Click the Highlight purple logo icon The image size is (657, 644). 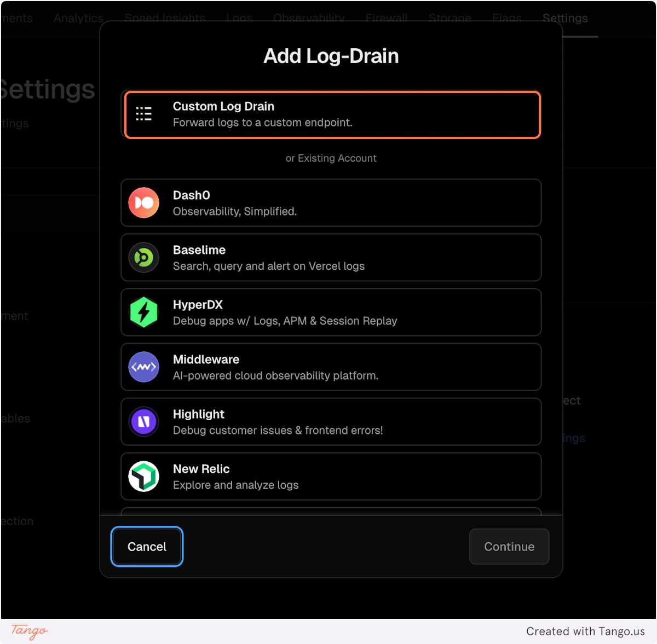pyautogui.click(x=143, y=421)
